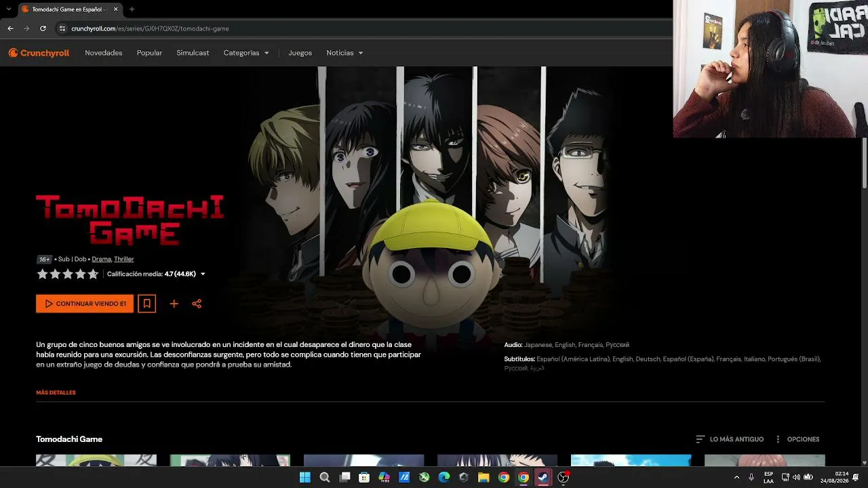
Task: Open the Novedades page
Action: tap(104, 53)
